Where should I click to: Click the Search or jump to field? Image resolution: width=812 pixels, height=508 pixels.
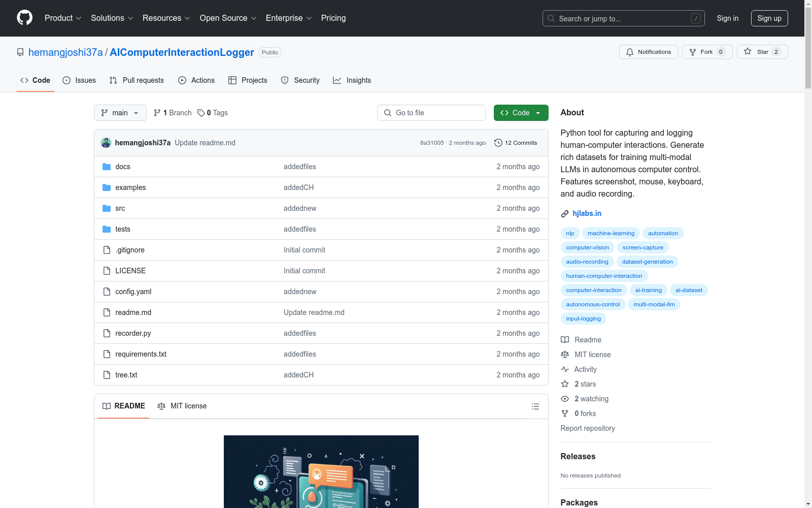click(624, 18)
